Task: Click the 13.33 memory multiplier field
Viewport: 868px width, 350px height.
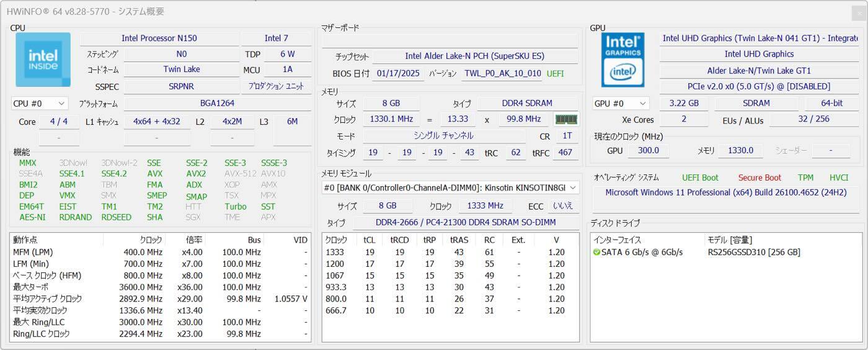Action: point(458,119)
